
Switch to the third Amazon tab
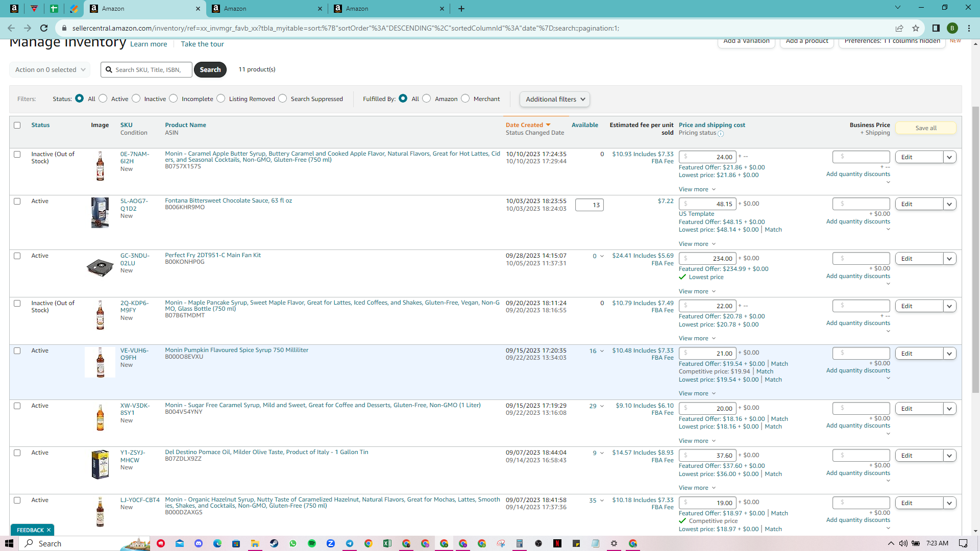click(x=388, y=9)
